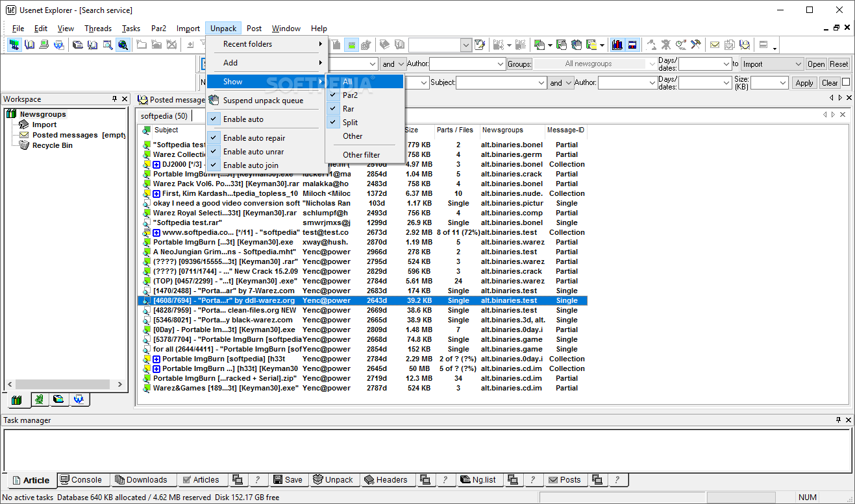This screenshot has height=504, width=855.
Task: Expand the www.softpedia.co collection row
Action: click(156, 233)
